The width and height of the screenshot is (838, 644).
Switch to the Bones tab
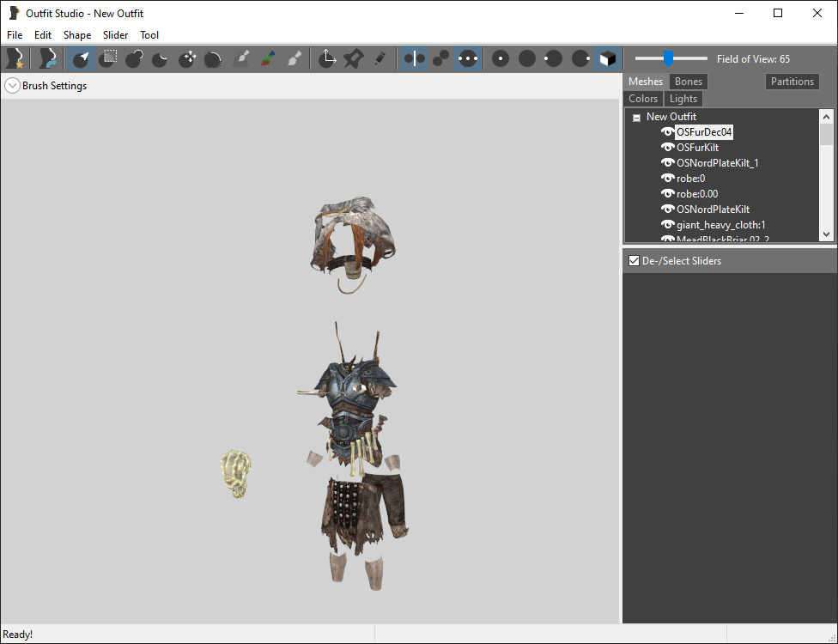(x=689, y=82)
